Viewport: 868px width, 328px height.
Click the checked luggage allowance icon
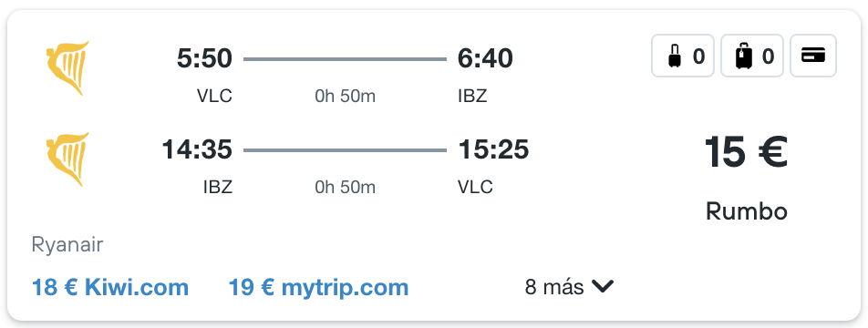(751, 56)
